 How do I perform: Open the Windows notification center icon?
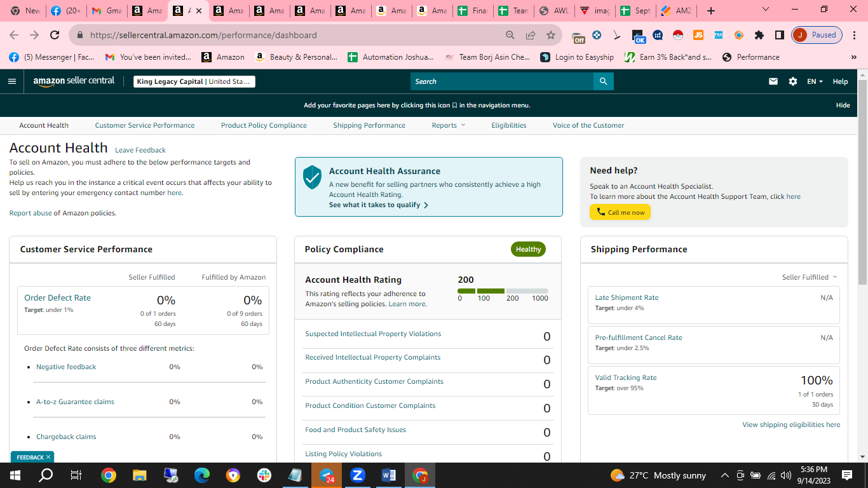point(846,475)
